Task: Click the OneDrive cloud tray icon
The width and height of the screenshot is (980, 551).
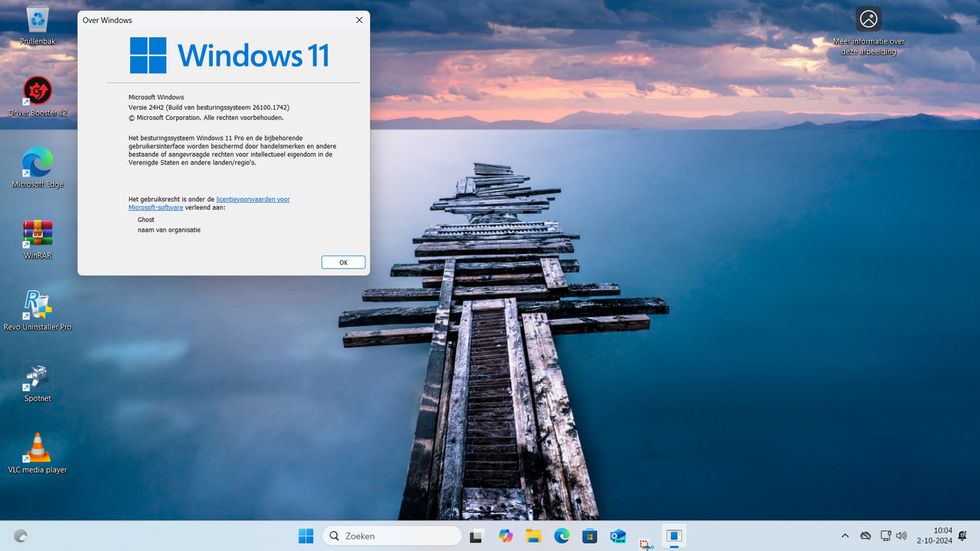Action: pyautogui.click(x=866, y=536)
